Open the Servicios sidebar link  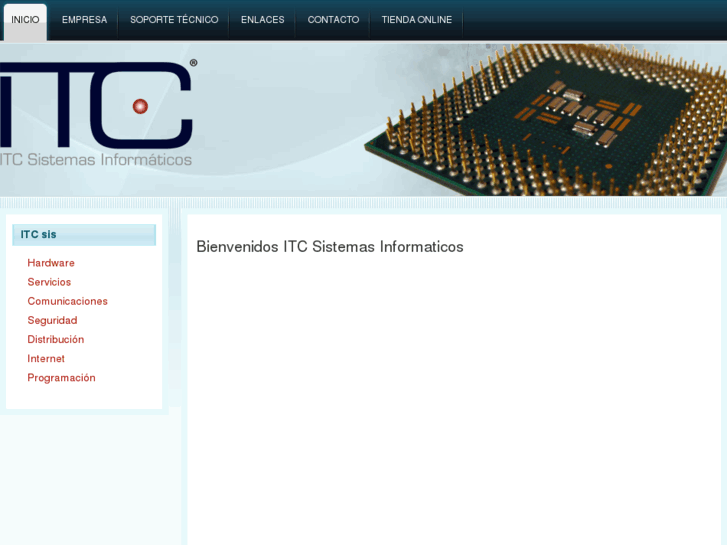click(49, 282)
